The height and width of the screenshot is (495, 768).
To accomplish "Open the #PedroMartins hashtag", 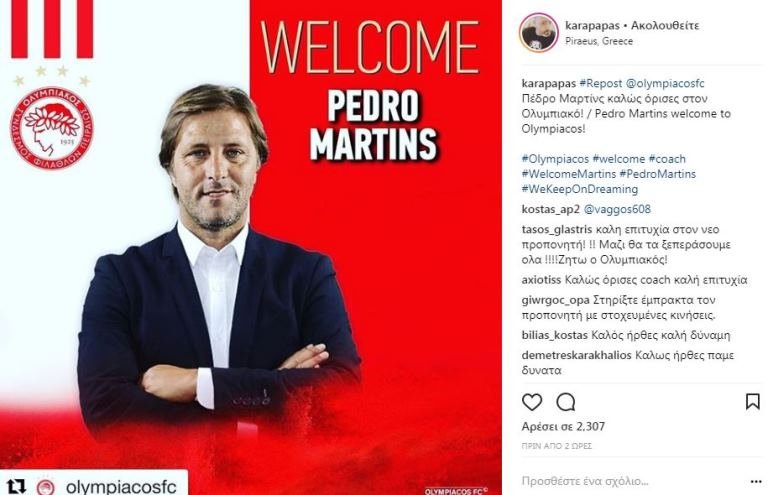I will coord(658,174).
